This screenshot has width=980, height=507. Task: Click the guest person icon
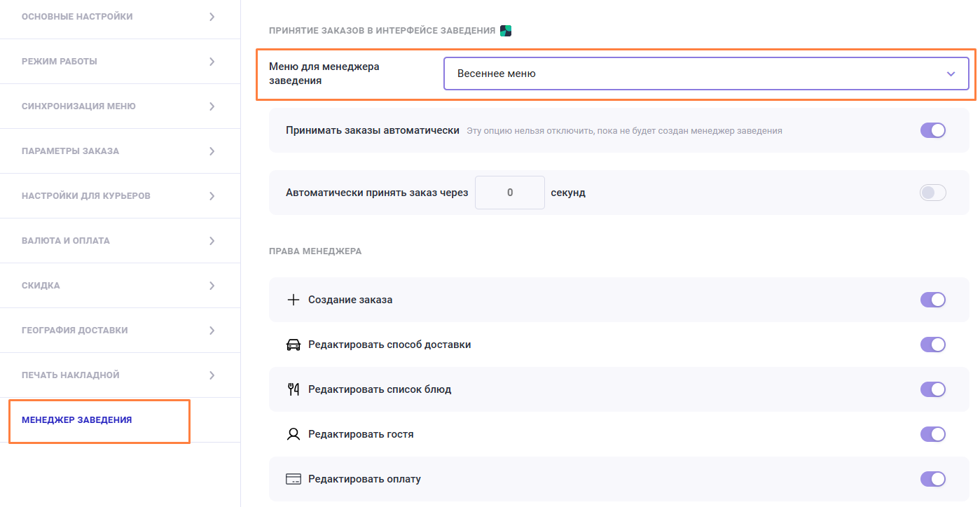coord(294,434)
